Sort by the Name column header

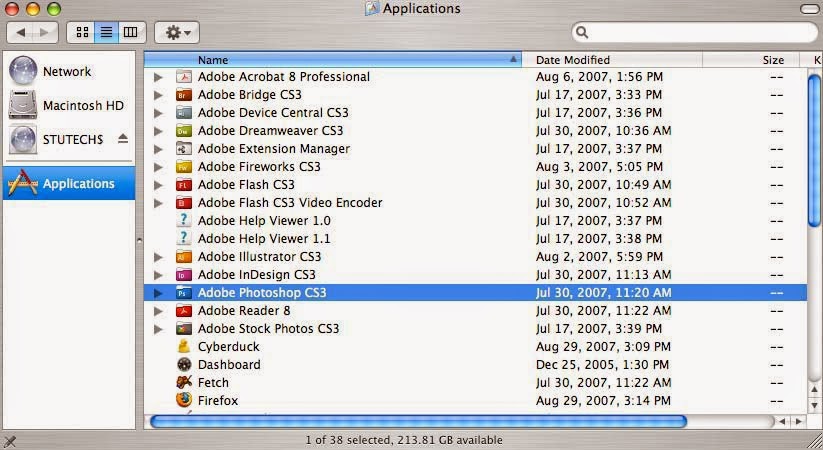[x=333, y=60]
